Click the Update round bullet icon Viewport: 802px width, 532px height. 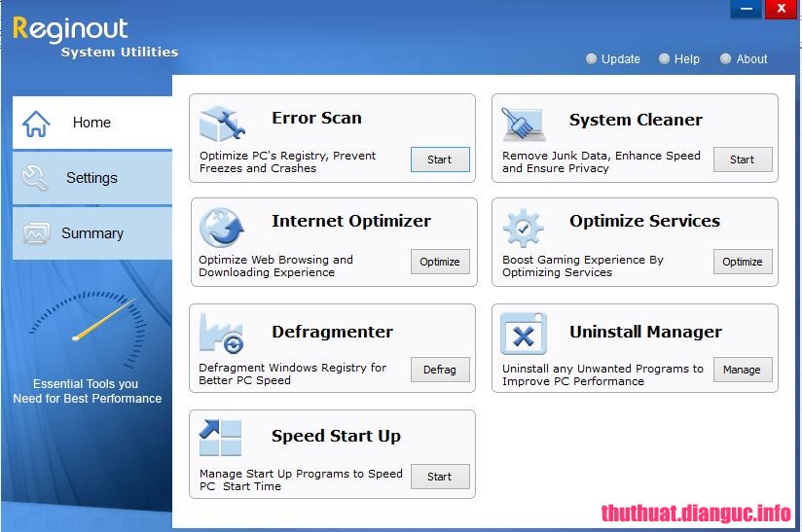(x=591, y=58)
